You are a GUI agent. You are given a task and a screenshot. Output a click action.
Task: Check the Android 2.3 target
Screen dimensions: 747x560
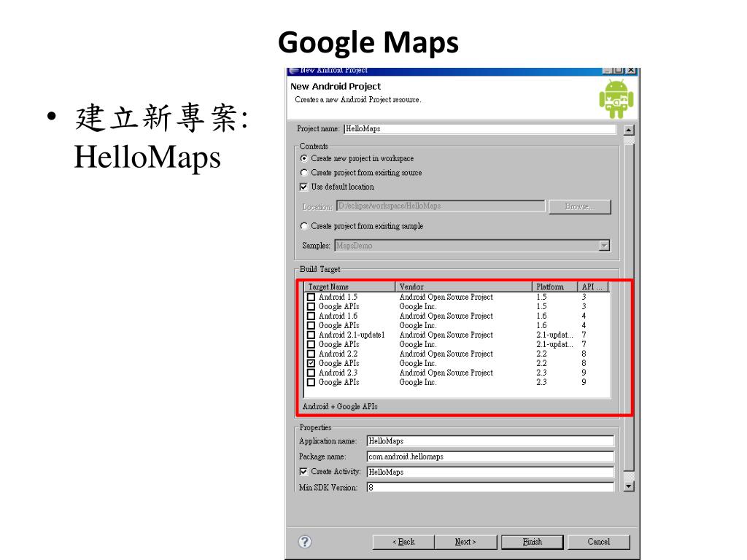tap(311, 373)
